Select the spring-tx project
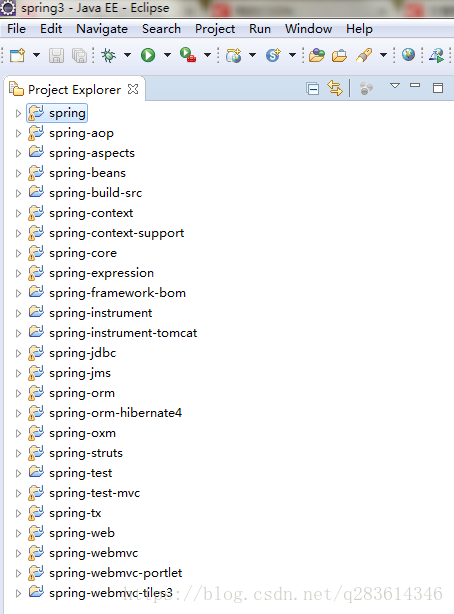This screenshot has height=614, width=454. pos(75,513)
